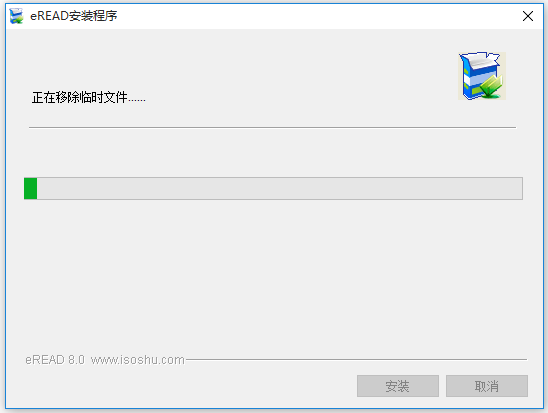
Task: Click the eREAD icon in the title bar
Action: tap(16, 16)
